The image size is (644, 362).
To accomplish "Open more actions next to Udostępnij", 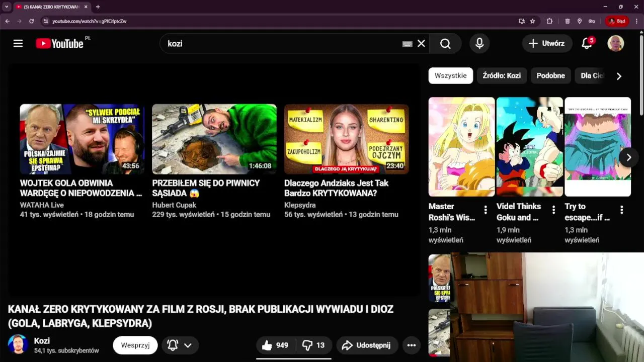I will click(412, 345).
